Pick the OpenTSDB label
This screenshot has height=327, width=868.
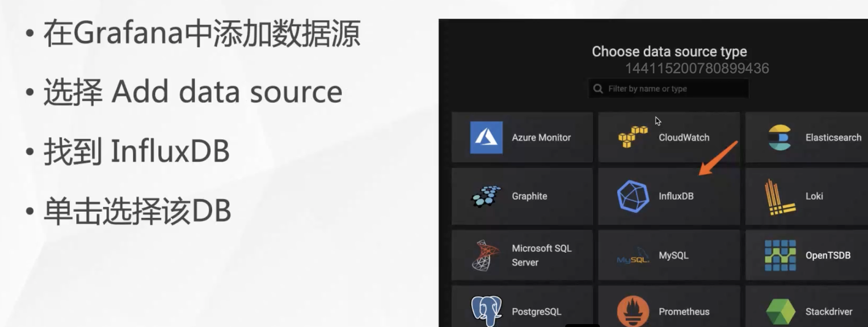tap(828, 256)
